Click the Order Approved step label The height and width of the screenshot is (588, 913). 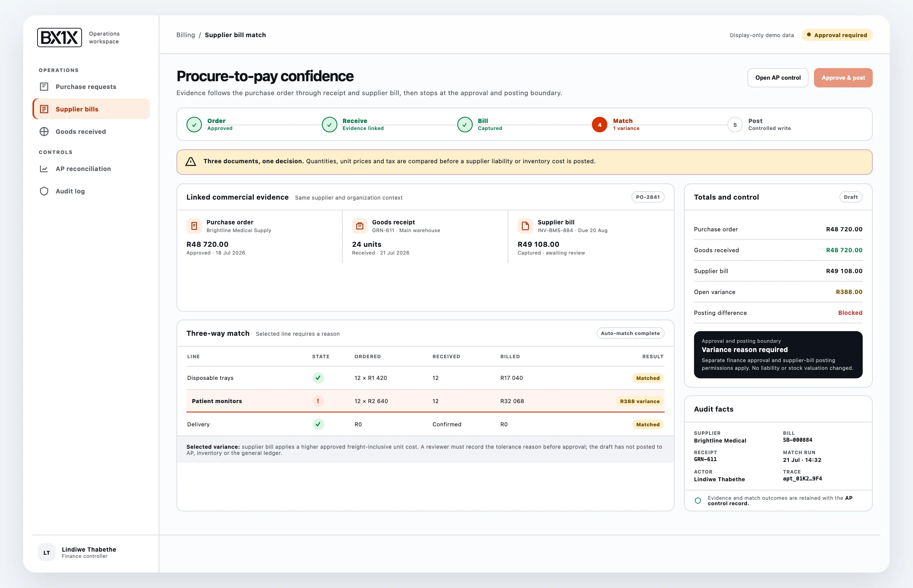[x=220, y=125]
